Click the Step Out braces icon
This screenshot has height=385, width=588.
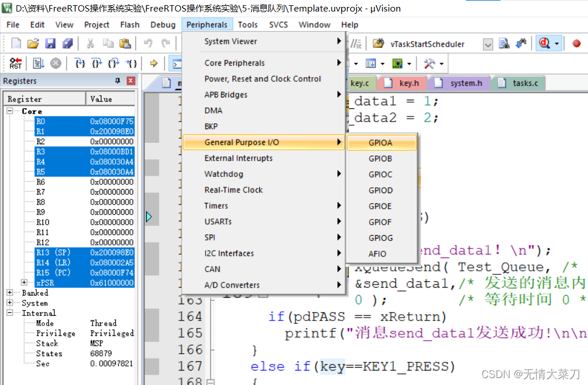(113, 63)
